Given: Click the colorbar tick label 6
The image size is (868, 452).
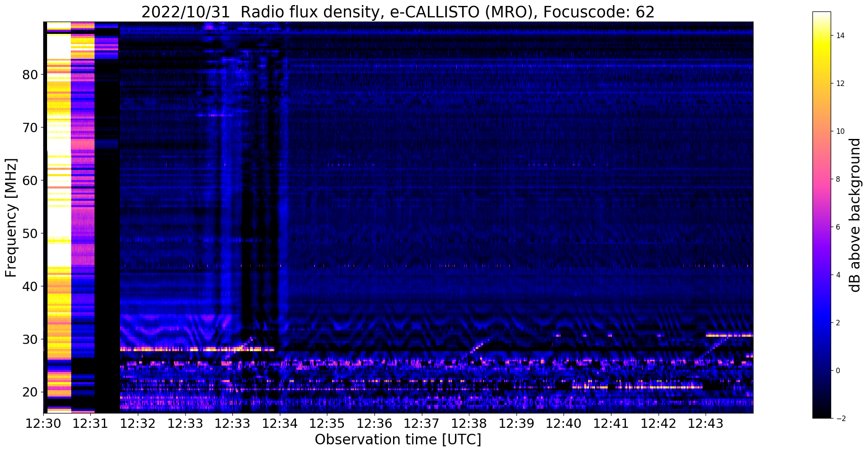Looking at the screenshot, I should pos(838,227).
